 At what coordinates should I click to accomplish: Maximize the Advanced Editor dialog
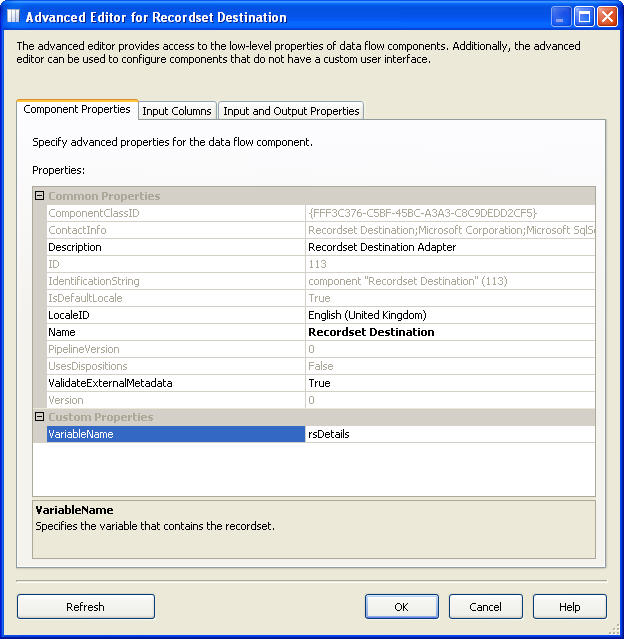click(x=584, y=16)
